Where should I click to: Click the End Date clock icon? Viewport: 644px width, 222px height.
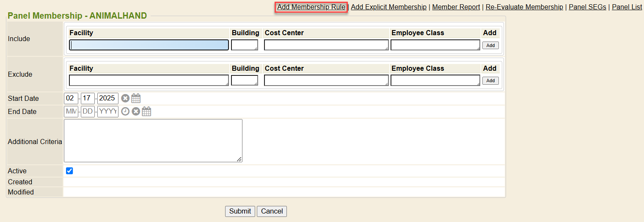tap(125, 111)
